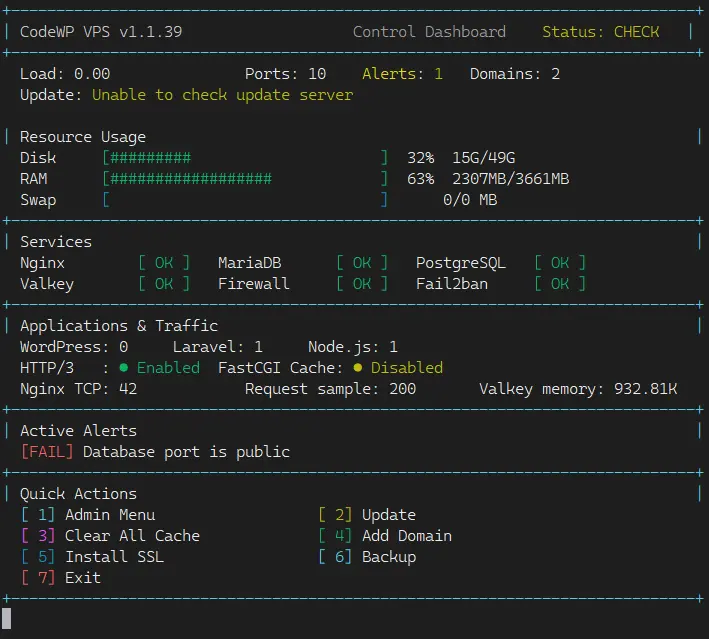Click the MariaDB OK status badge

[362, 263]
